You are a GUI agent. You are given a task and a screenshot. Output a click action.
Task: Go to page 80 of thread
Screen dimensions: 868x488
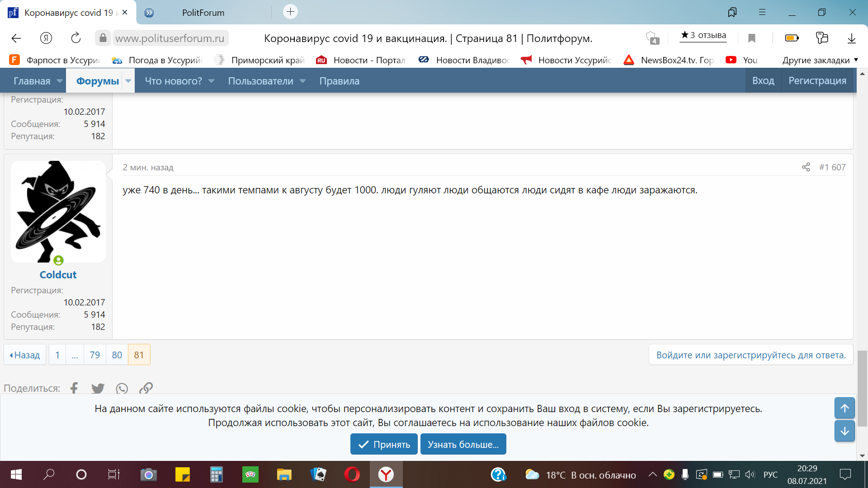coord(117,355)
